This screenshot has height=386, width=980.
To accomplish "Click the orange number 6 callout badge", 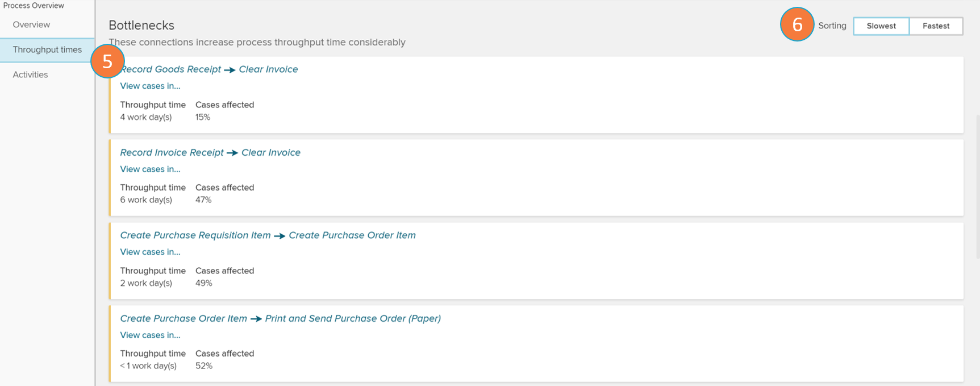I will coord(797,24).
